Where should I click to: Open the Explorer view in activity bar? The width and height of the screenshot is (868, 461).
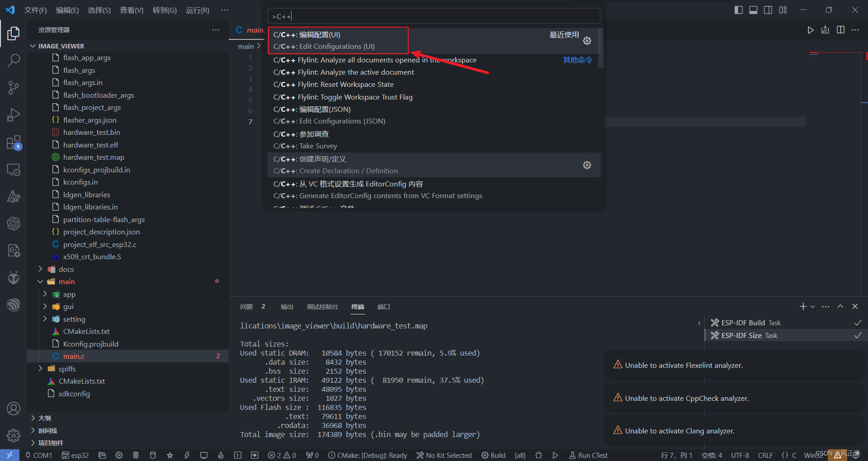click(x=14, y=33)
